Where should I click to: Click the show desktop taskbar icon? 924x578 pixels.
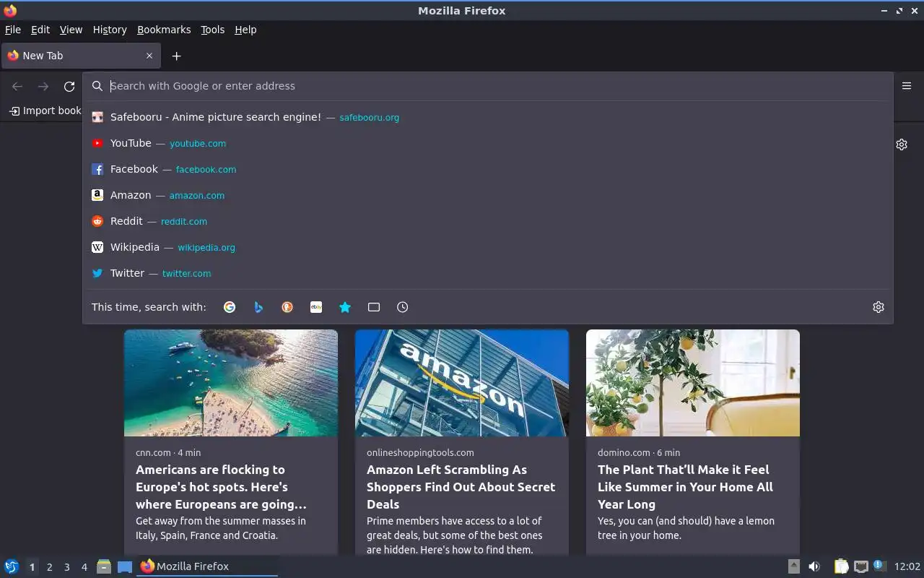click(x=125, y=566)
